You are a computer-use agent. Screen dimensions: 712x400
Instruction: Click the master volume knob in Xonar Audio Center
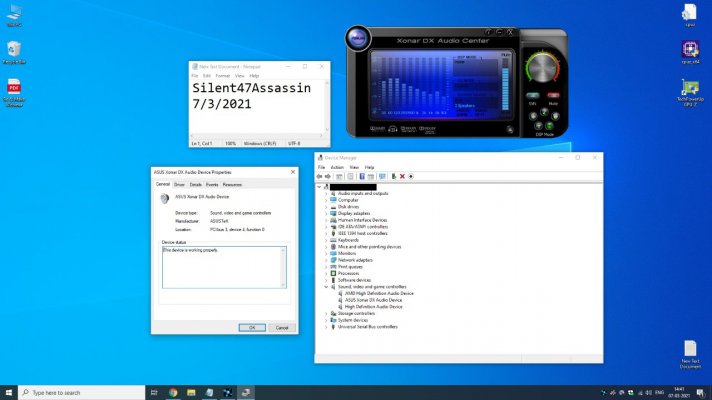(543, 68)
